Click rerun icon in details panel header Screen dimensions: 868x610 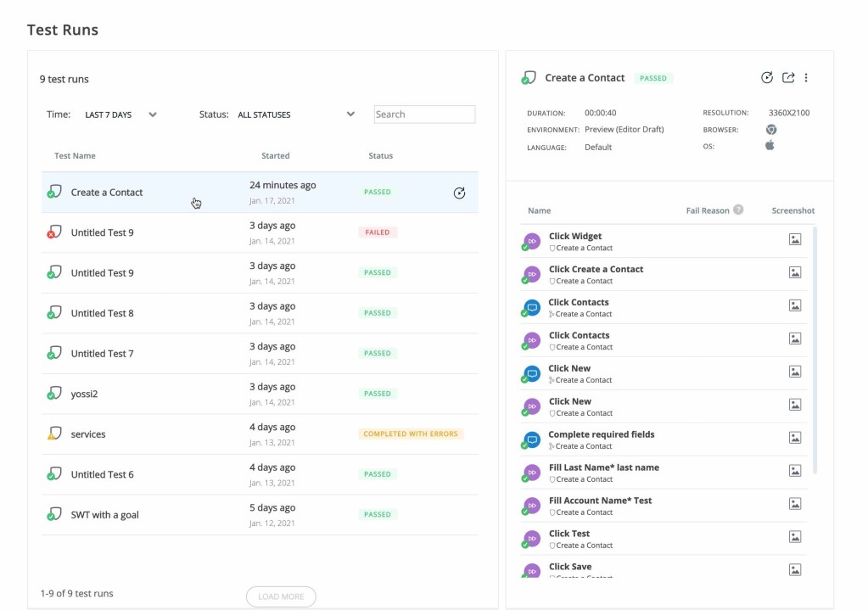[767, 78]
